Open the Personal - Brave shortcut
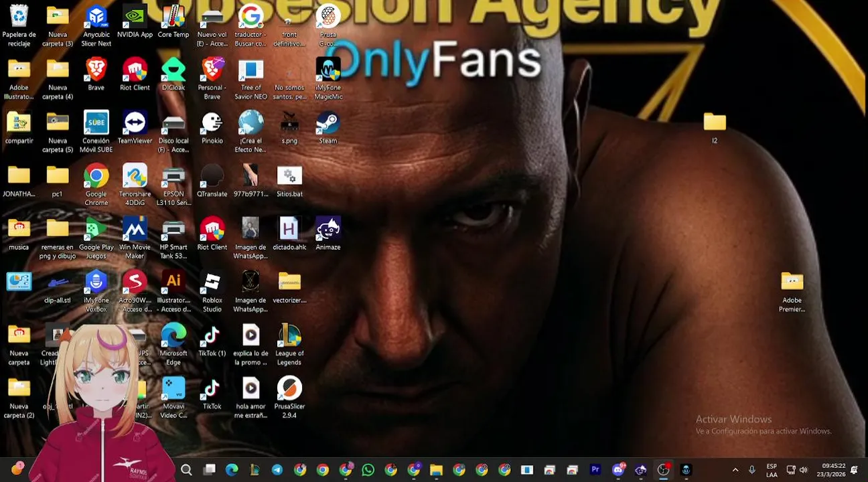The width and height of the screenshot is (868, 482). click(212, 79)
